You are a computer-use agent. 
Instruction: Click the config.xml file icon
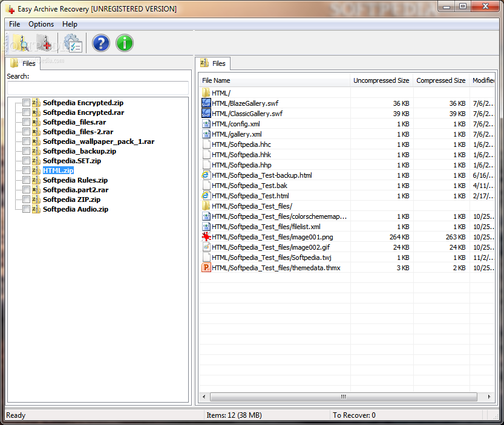[x=206, y=124]
